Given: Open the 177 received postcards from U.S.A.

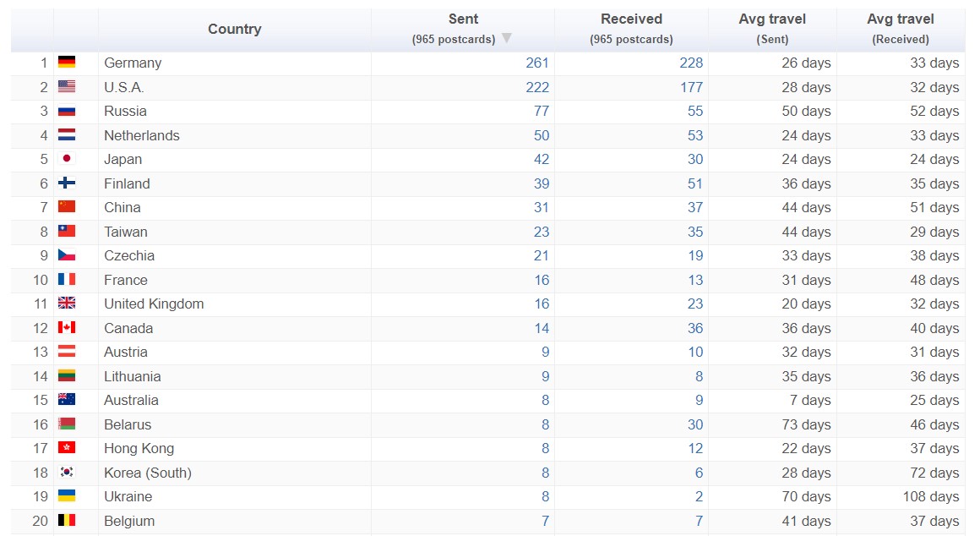Looking at the screenshot, I should pyautogui.click(x=690, y=87).
